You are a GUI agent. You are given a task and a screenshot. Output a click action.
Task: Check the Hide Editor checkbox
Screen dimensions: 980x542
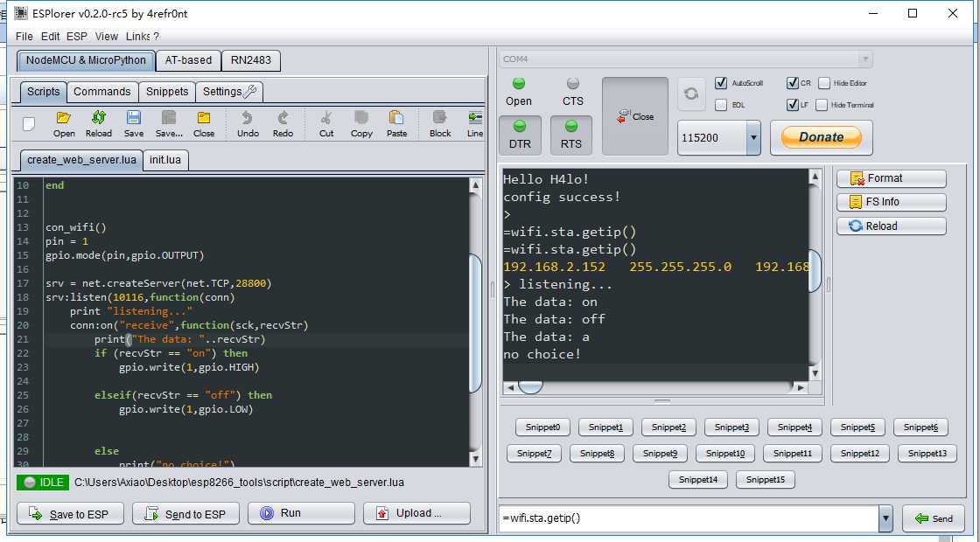[824, 83]
